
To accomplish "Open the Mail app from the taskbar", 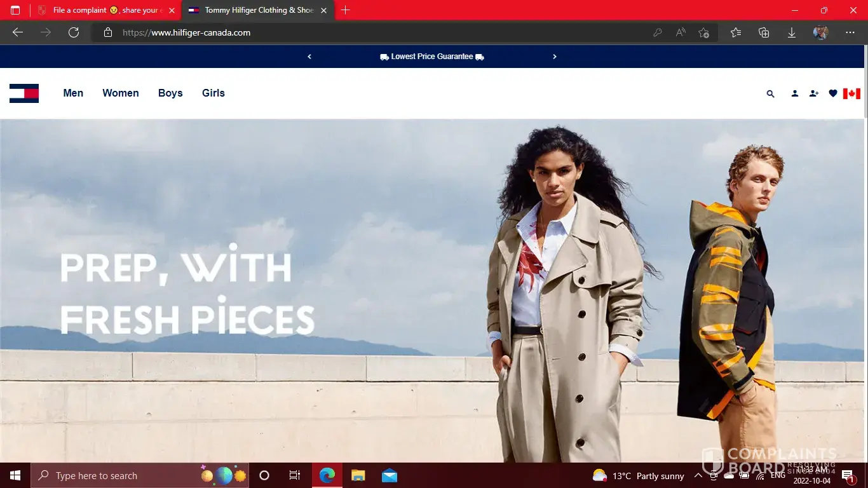I will coord(390,475).
